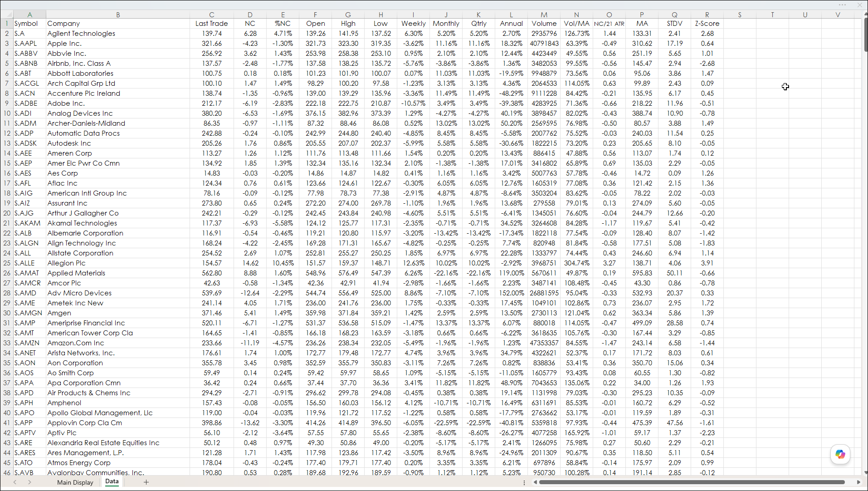Viewport: 868px width, 491px height.
Task: Click the Z-Score header cell
Action: tap(707, 24)
